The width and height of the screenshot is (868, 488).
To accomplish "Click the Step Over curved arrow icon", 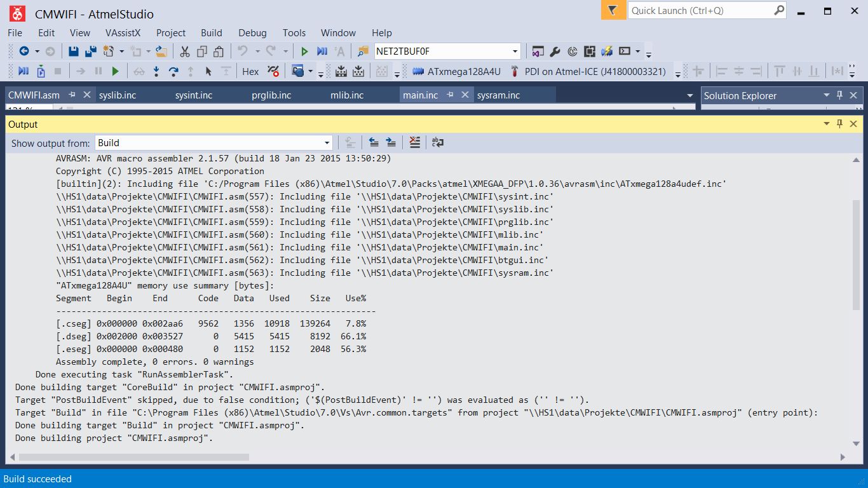I will 173,71.
